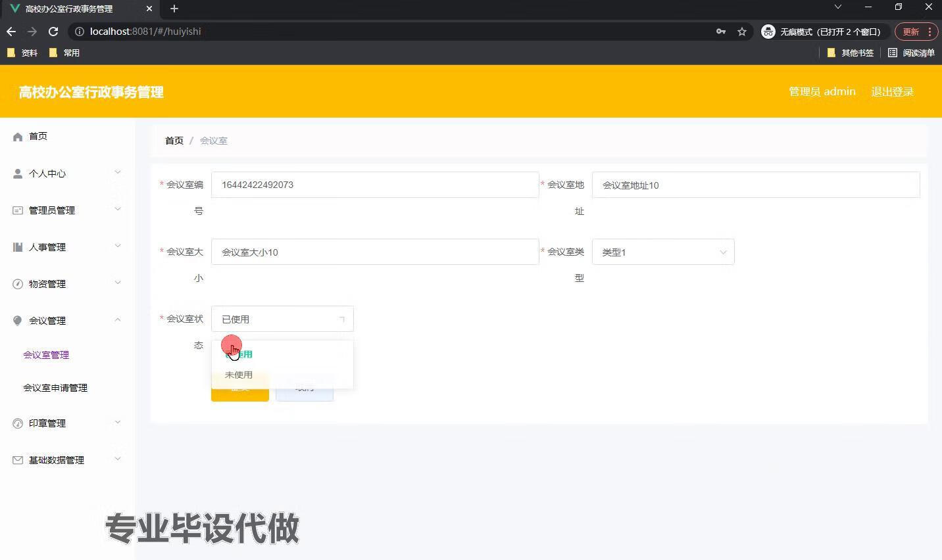The height and width of the screenshot is (560, 942).
Task: Click 首页 breadcrumb link
Action: [174, 141]
